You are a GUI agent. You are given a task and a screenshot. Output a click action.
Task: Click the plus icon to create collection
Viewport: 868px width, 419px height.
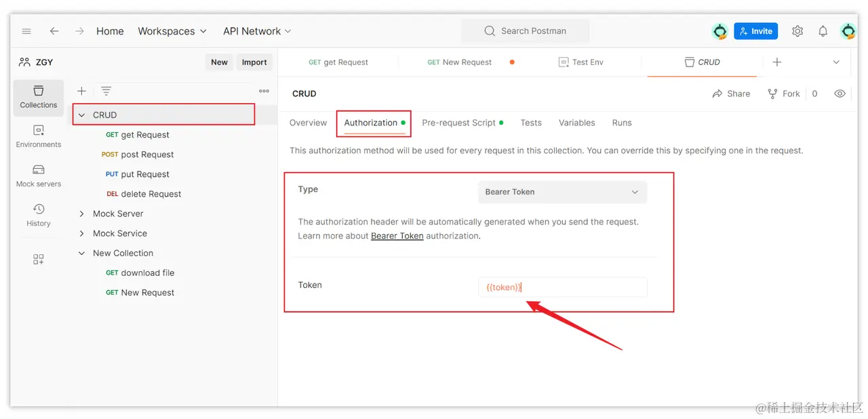pos(81,91)
